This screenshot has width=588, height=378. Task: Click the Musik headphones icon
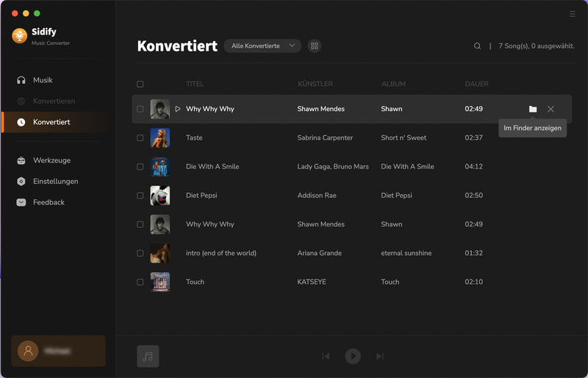[21, 80]
